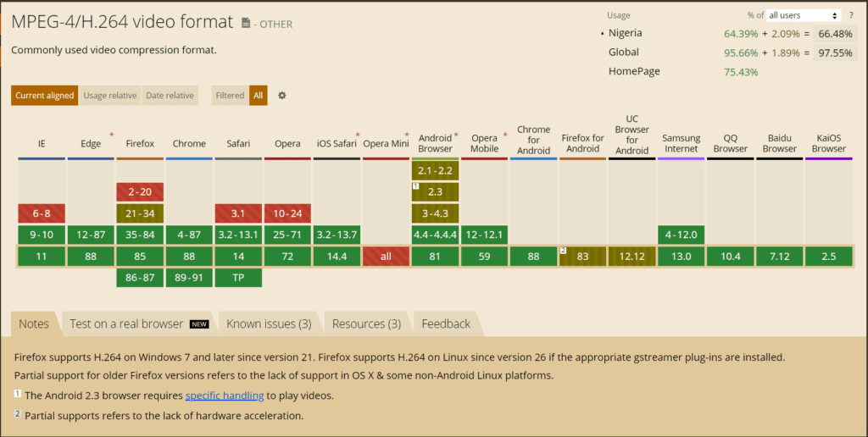Click the KaiOS 2.5 cell

829,257
